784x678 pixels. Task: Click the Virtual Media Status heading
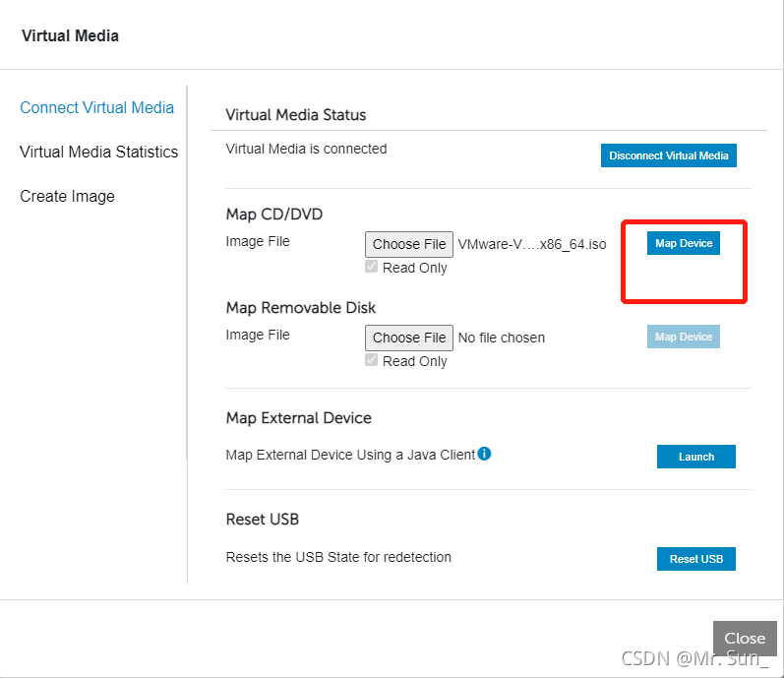pyautogui.click(x=295, y=115)
